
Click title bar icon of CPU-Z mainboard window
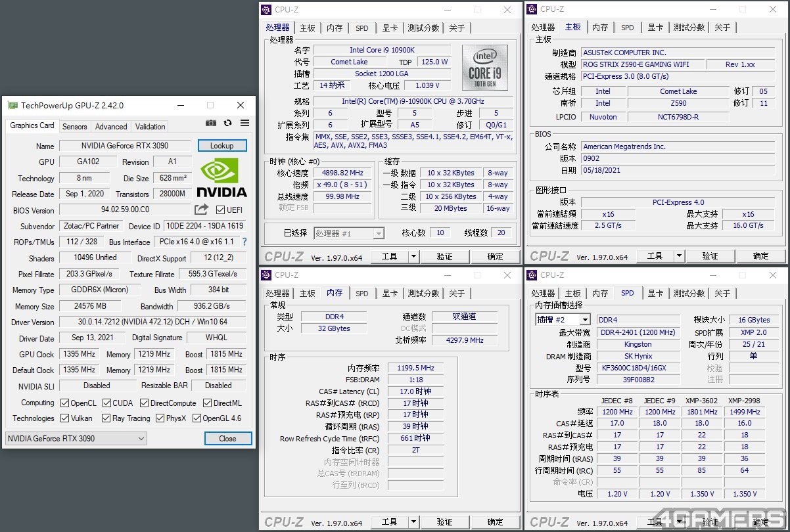click(x=532, y=10)
